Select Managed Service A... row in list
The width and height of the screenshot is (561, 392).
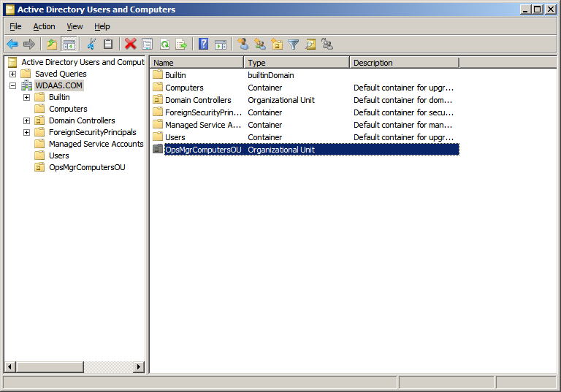click(x=305, y=125)
